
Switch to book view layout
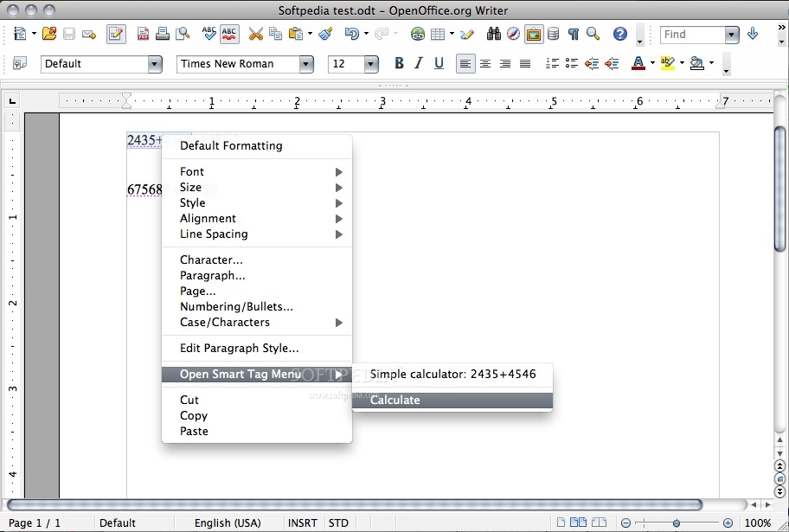599,522
